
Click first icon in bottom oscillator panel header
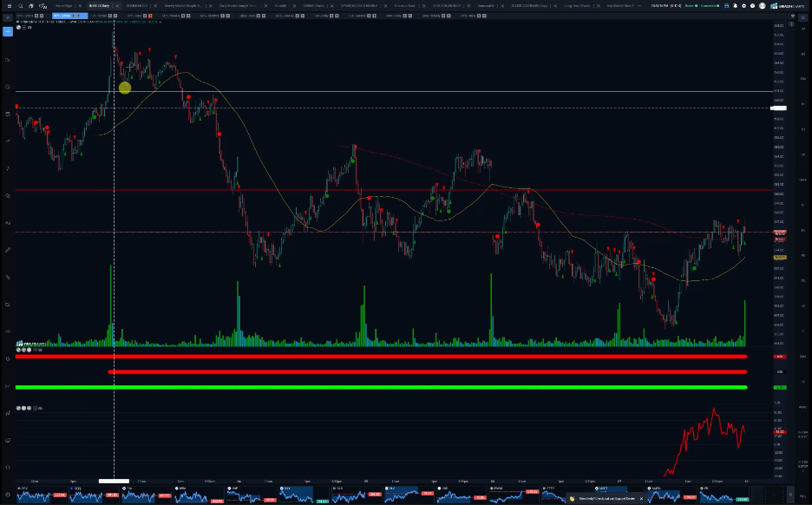[x=18, y=408]
